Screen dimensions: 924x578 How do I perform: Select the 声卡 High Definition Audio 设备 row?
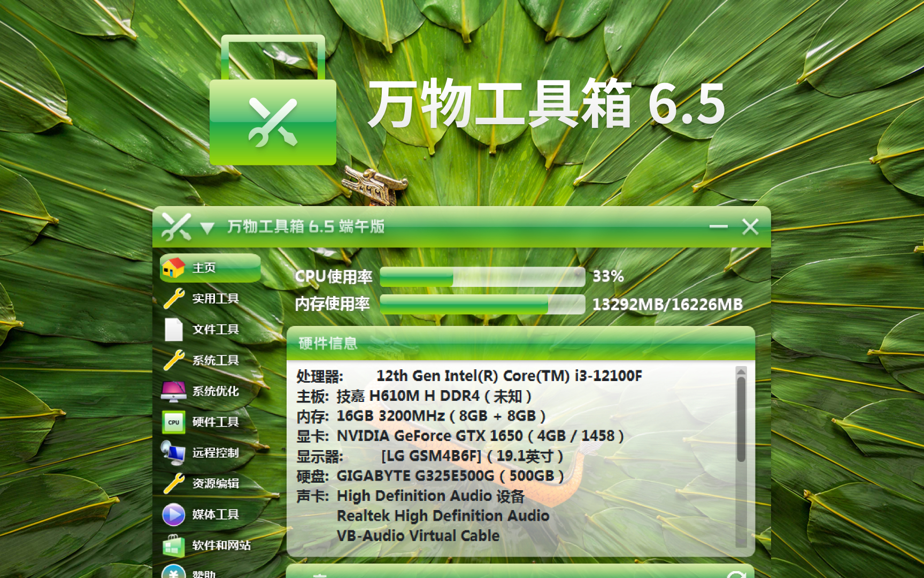410,496
